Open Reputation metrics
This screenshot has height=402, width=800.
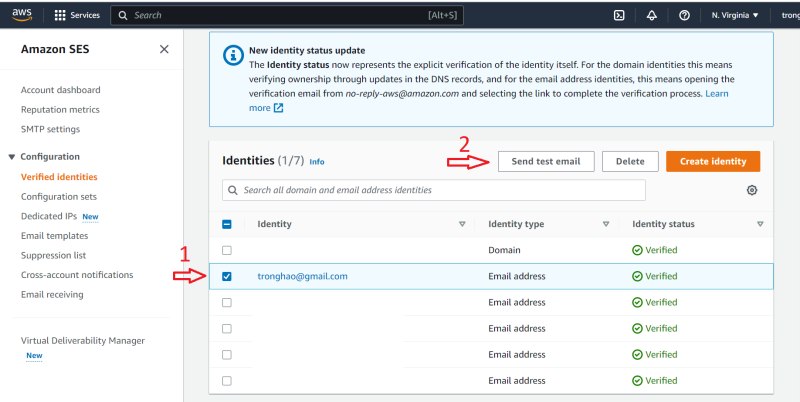[x=60, y=110]
